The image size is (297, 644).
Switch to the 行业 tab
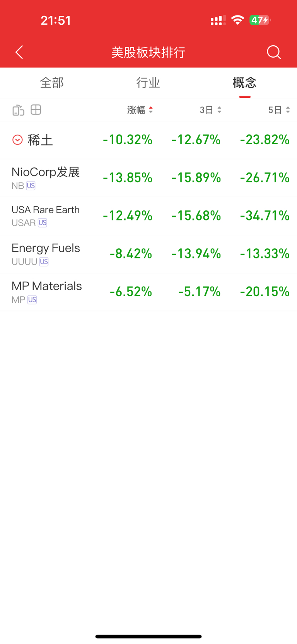[148, 83]
